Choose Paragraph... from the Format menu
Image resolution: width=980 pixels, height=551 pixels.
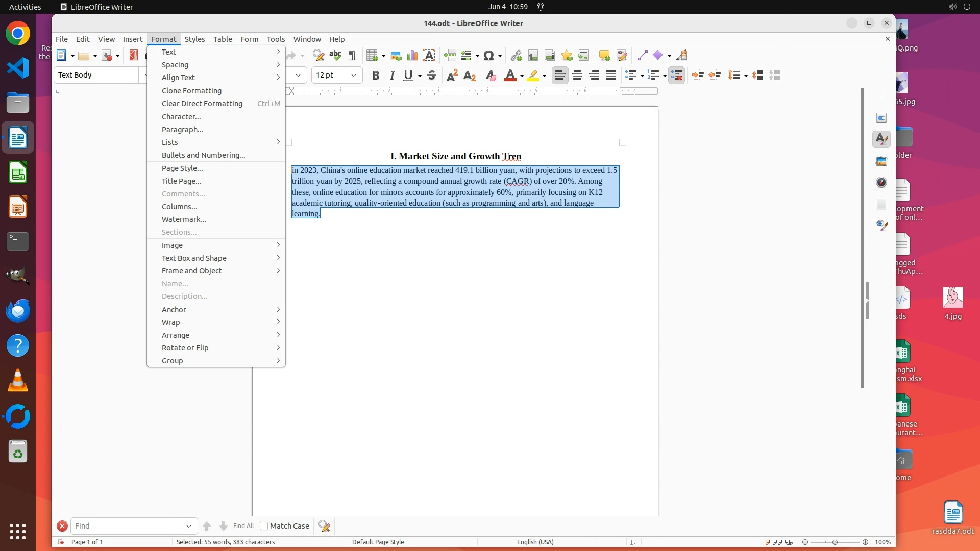[x=183, y=130]
